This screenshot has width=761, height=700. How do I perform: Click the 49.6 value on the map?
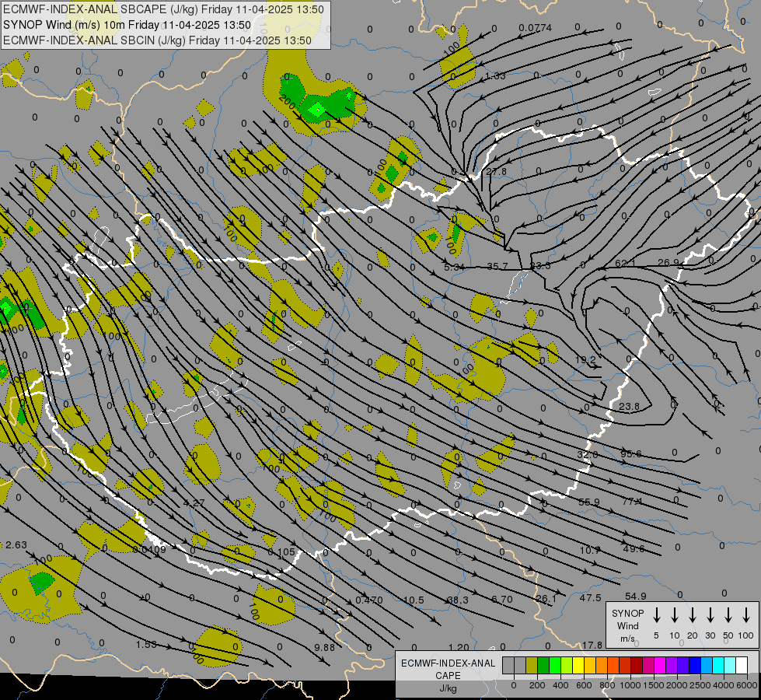(634, 548)
